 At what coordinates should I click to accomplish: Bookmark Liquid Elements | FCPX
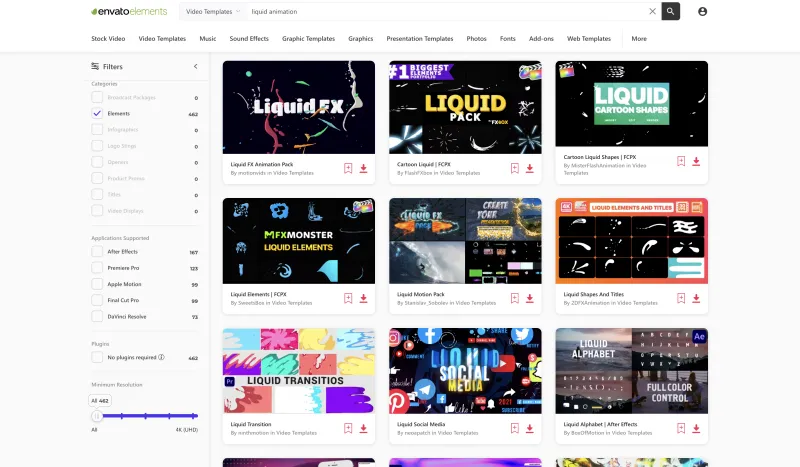[x=348, y=298]
